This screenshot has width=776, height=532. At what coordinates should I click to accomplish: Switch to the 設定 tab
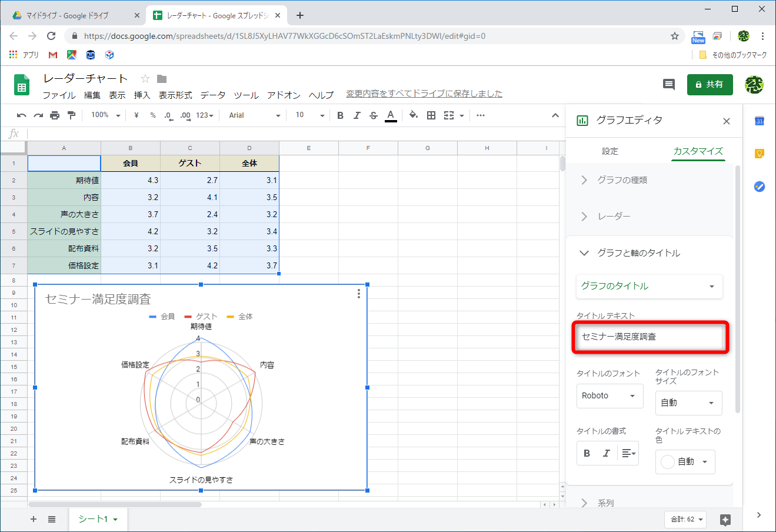[x=610, y=151]
